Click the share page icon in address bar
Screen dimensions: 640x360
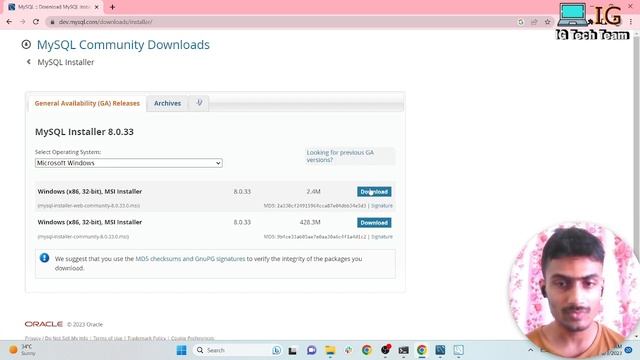(534, 22)
